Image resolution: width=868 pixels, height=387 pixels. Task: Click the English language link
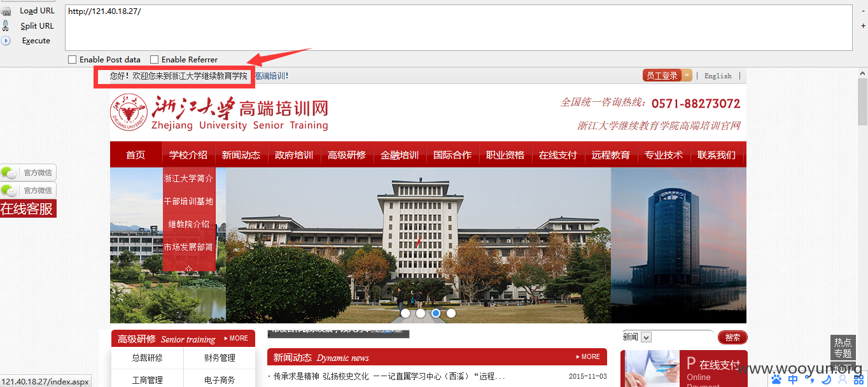718,76
